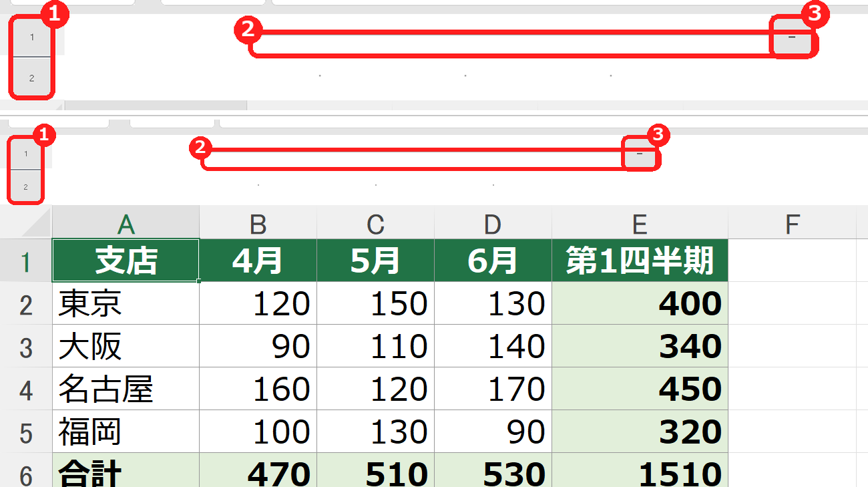This screenshot has width=868, height=487.
Task: Show outline level 2 via button above the grid corner
Action: tap(26, 187)
